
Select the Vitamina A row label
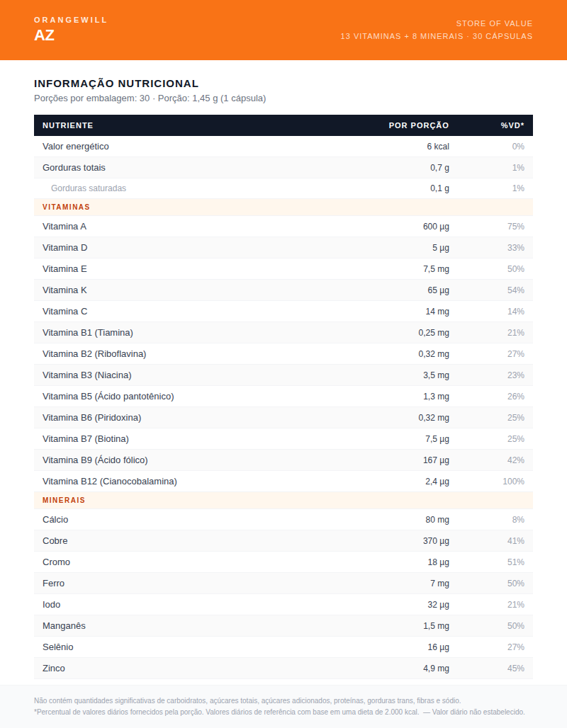(x=64, y=227)
